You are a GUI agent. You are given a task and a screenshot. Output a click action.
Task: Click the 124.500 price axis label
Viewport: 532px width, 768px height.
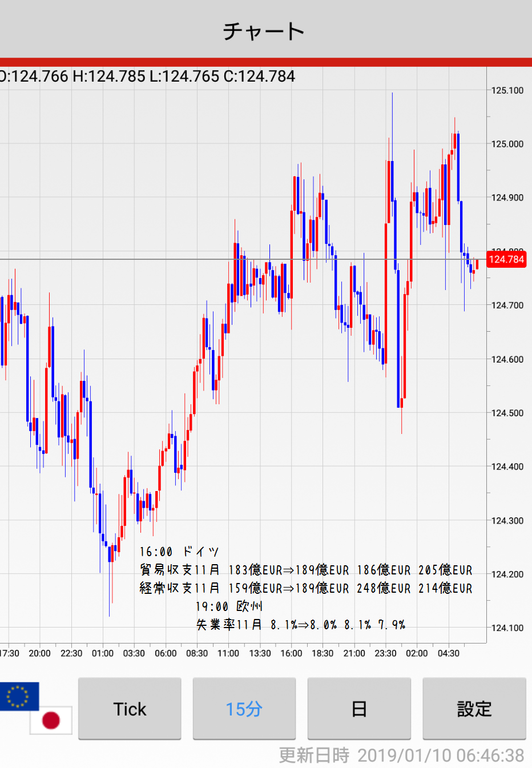click(507, 413)
